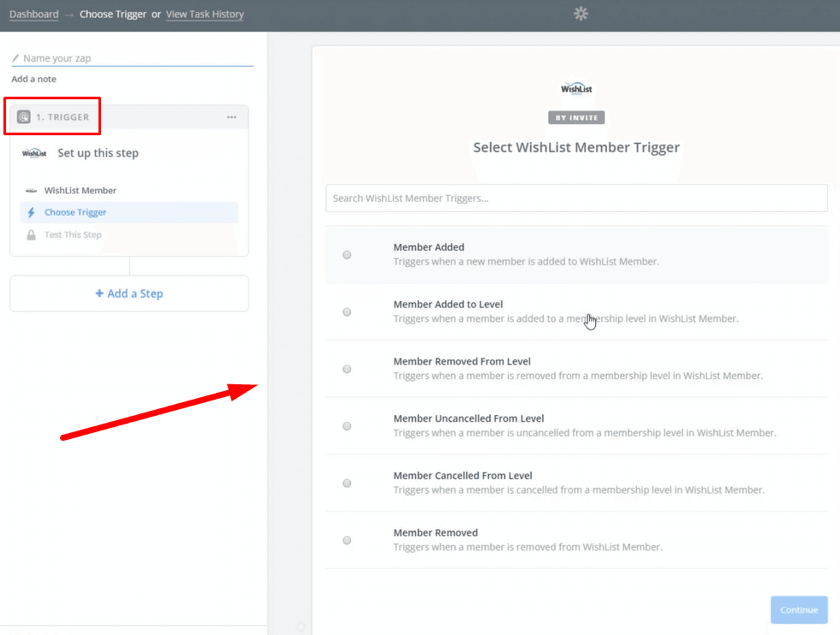The width and height of the screenshot is (840, 635).
Task: Open the Test This Step sidebar item
Action: (129, 235)
